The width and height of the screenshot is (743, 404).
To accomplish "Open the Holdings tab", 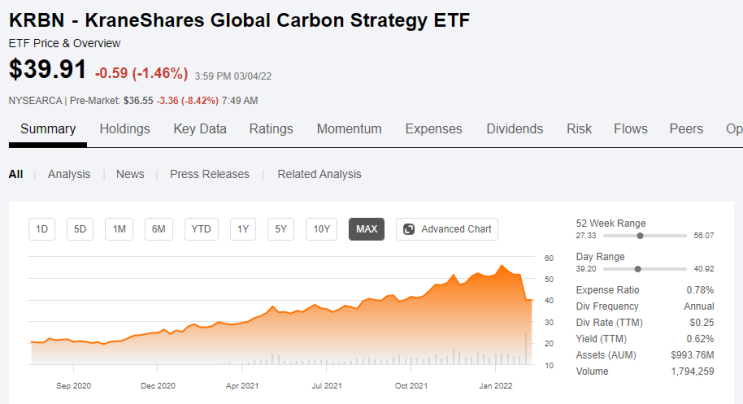I will 125,129.
